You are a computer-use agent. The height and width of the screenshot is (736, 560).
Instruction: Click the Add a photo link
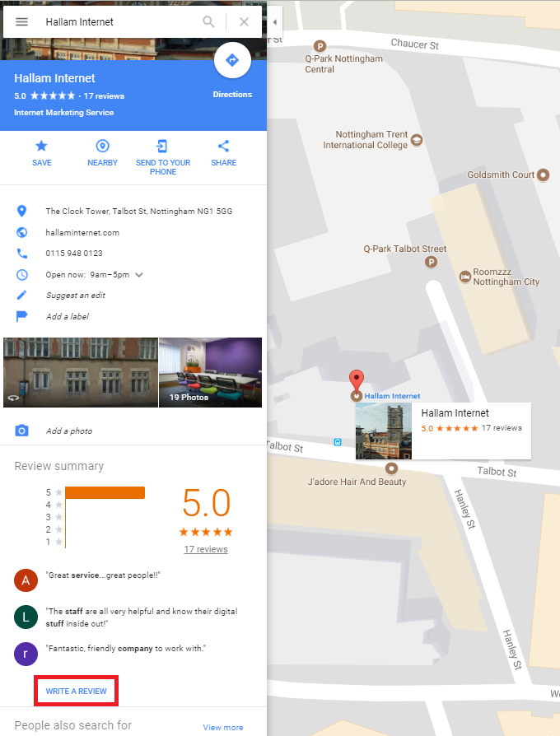[69, 431]
